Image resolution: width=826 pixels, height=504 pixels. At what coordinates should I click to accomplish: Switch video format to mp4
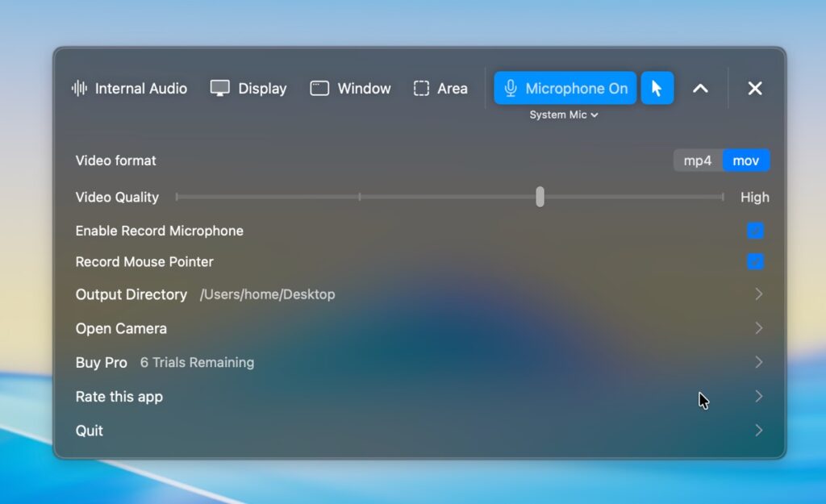click(698, 160)
